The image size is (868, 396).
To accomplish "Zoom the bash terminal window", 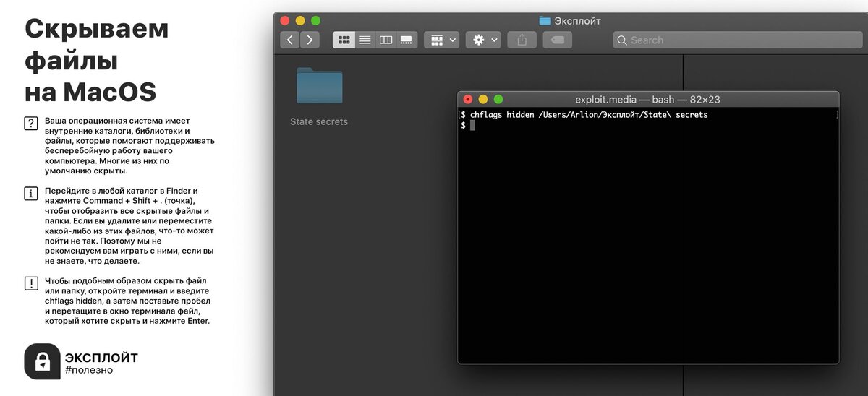I will 498,99.
